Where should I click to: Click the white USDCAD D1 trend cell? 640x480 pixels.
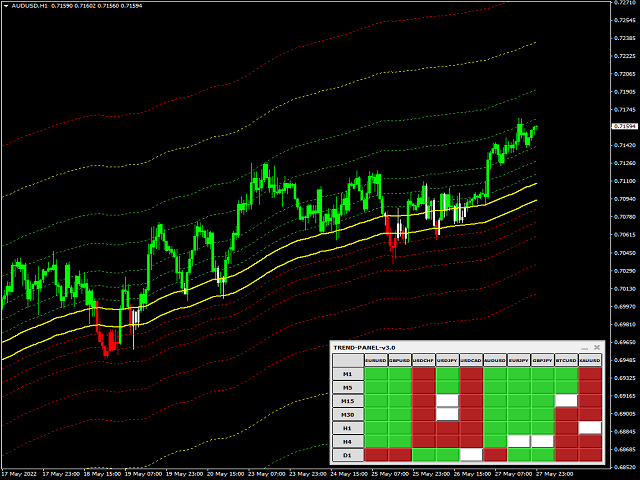471,455
